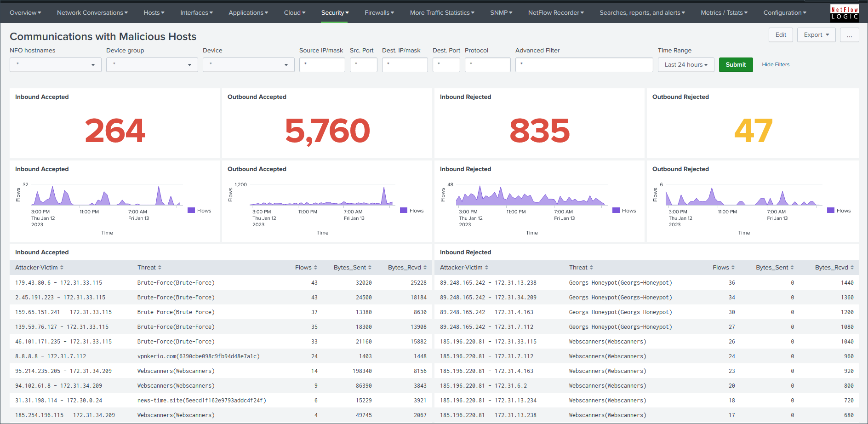Toggle Flows legend in Outbound Accepted chart
The width and height of the screenshot is (868, 424).
412,211
